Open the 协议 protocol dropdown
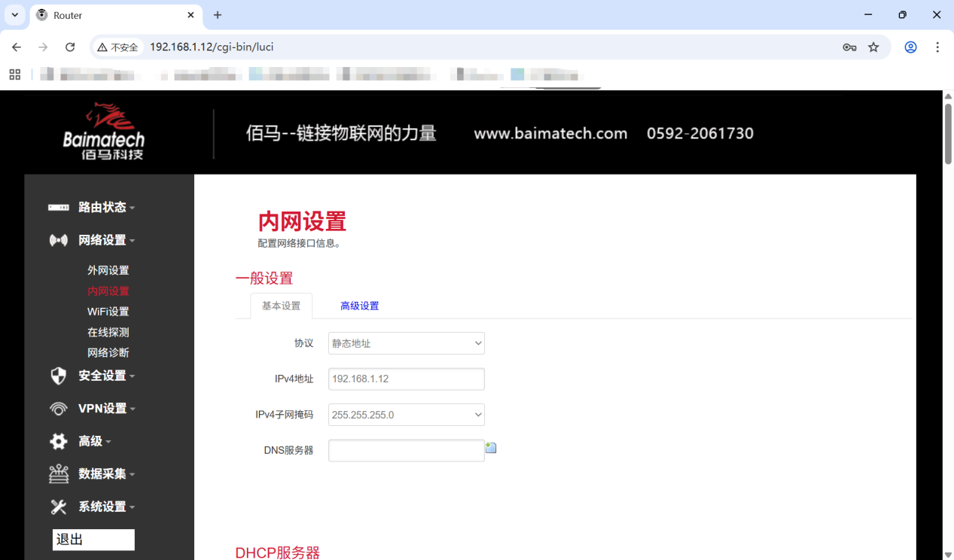This screenshot has height=560, width=954. pos(406,342)
